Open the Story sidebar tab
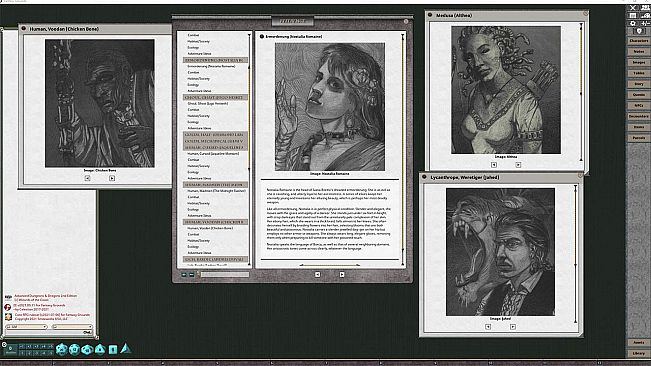Viewport: 651px width, 366px height. click(x=639, y=84)
